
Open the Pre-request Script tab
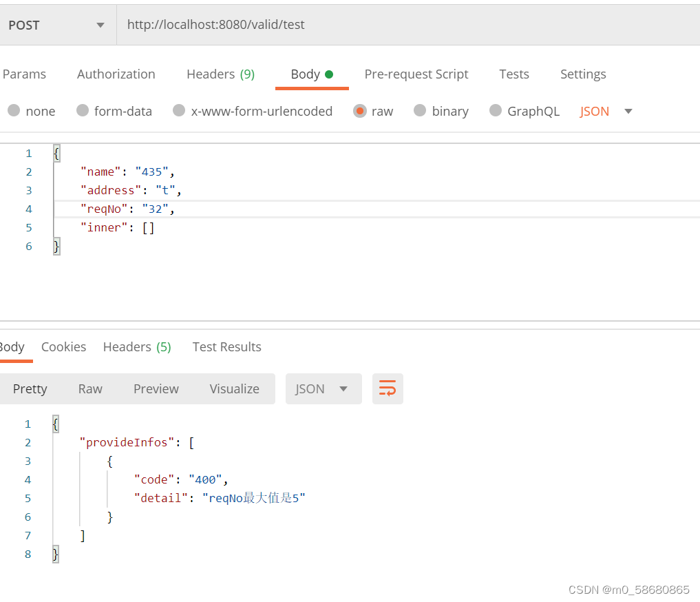[x=416, y=74]
